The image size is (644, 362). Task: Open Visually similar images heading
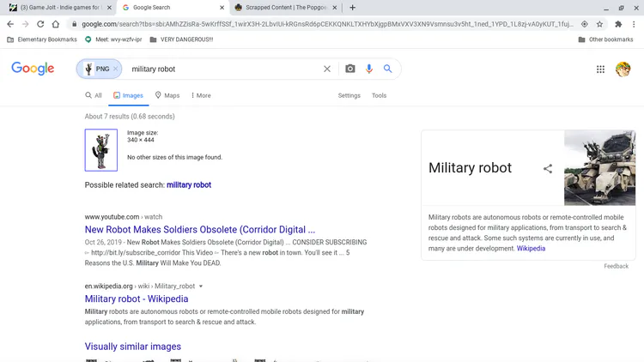pyautogui.click(x=132, y=347)
